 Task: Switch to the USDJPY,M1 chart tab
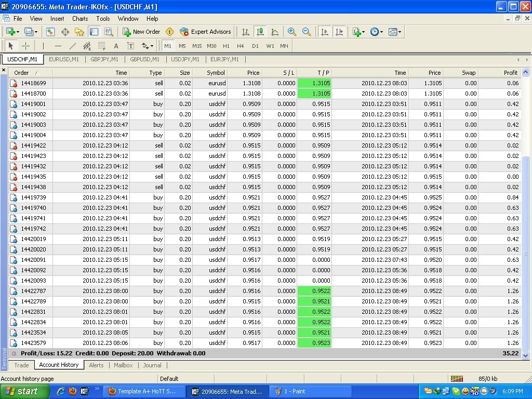(185, 59)
